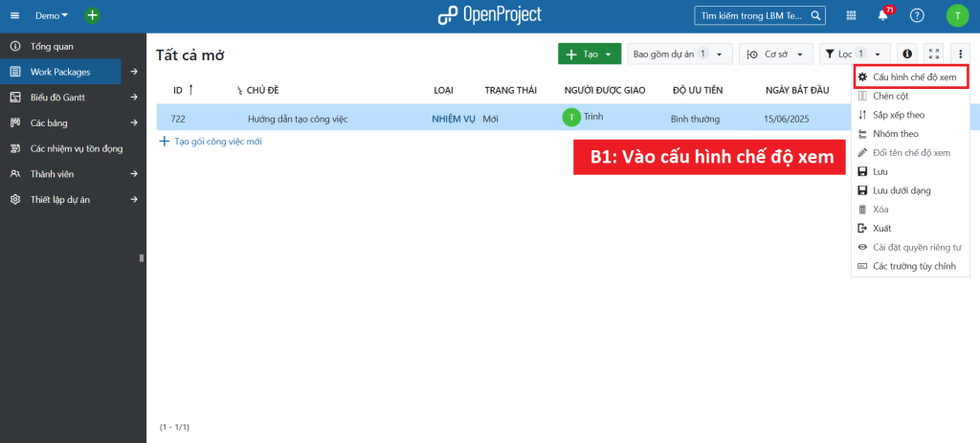Viewport: 980px width, 443px height.
Task: Click the help question mark icon
Action: (x=917, y=15)
